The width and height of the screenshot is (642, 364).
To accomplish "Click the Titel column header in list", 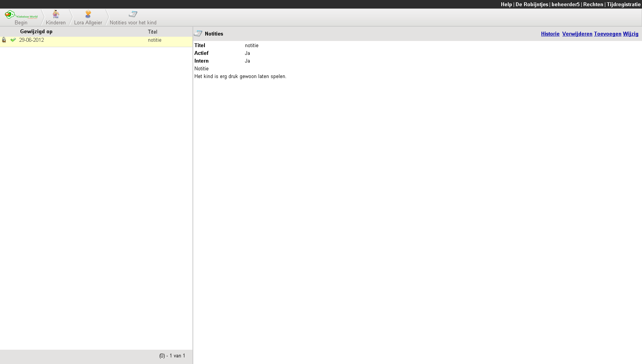I will [153, 32].
